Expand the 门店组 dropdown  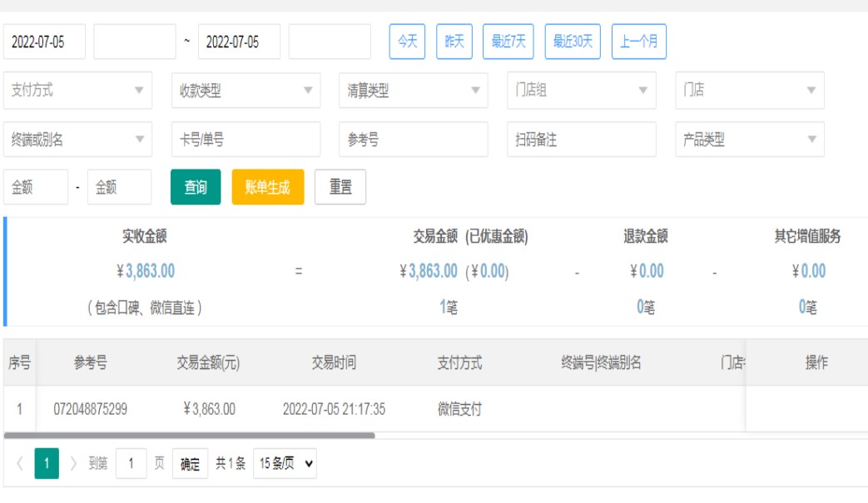pos(581,91)
